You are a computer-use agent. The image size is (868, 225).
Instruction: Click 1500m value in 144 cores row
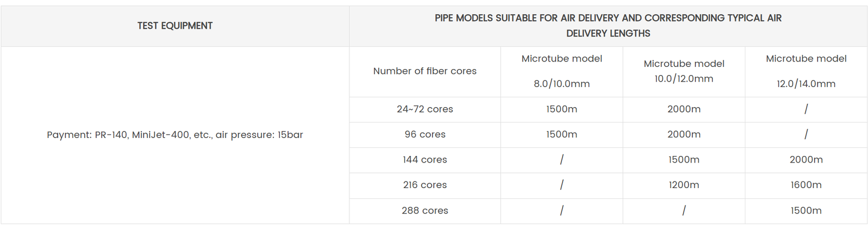[684, 160]
